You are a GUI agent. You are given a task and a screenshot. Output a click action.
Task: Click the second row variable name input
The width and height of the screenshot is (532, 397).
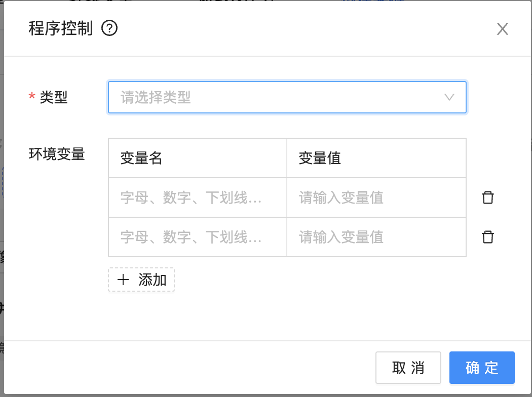click(x=197, y=237)
